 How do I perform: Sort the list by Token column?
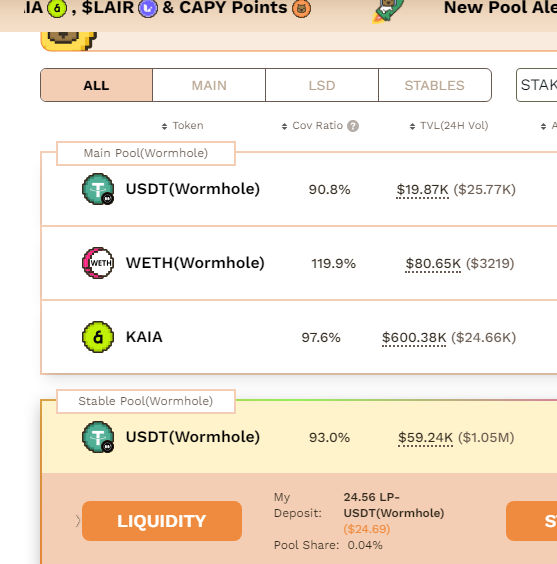point(183,126)
